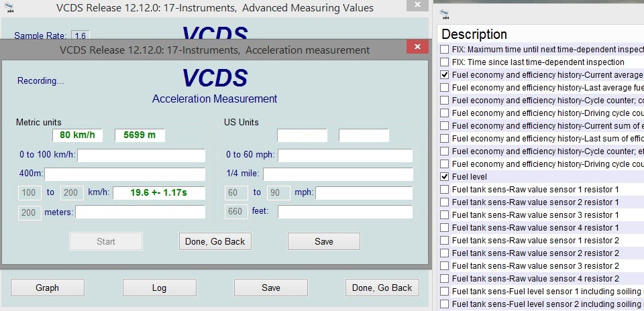
Task: Open the Graph in Advanced Measuring Values
Action: point(48,288)
